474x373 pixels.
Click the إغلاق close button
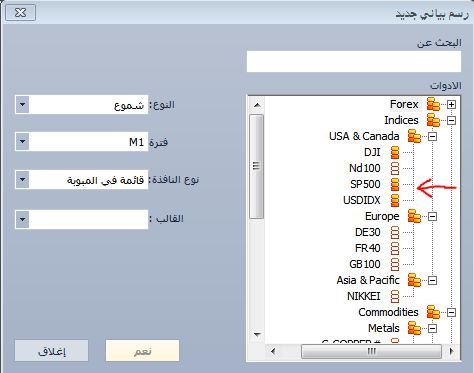(52, 351)
